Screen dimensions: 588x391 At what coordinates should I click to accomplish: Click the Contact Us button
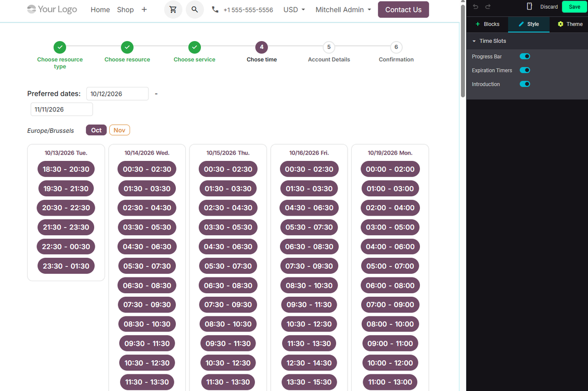tap(403, 10)
